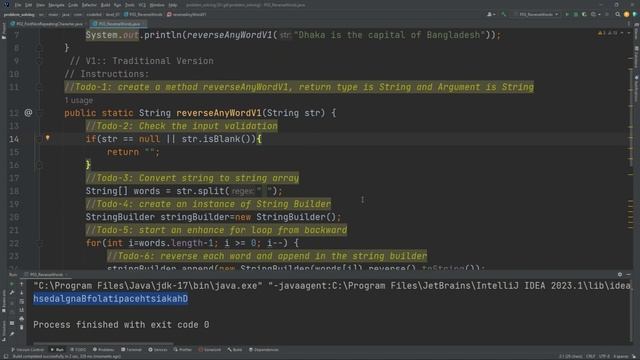Viewport: 640px width, 360px height.
Task: Click the profiler run dropdown icon
Action: (596, 14)
